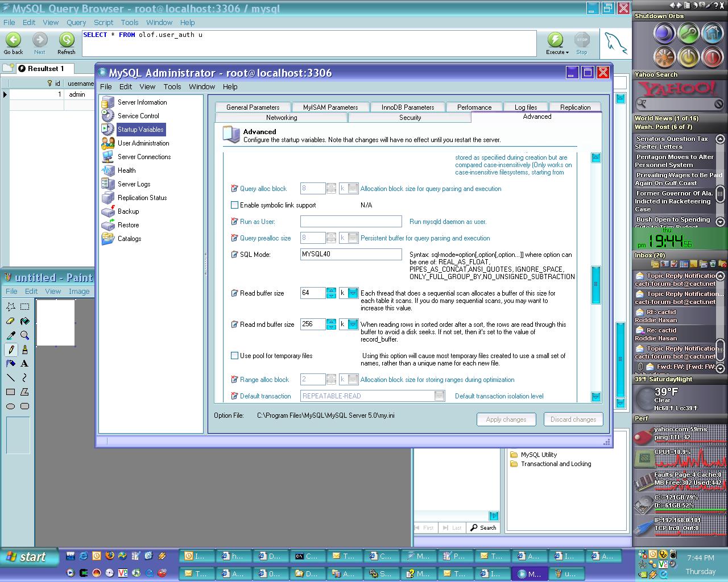The height and width of the screenshot is (582, 728).
Task: Select the Ellipse tool in Paint
Action: coord(11,406)
